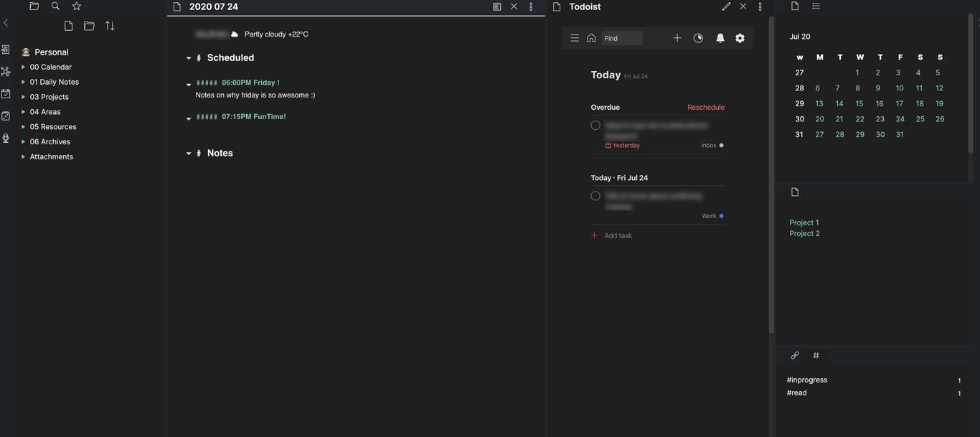Select the Personal vault root
Viewport: 980px width, 437px height.
click(52, 52)
